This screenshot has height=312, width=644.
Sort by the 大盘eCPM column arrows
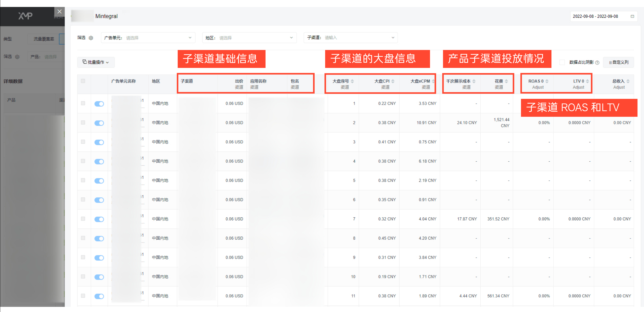[x=433, y=81]
